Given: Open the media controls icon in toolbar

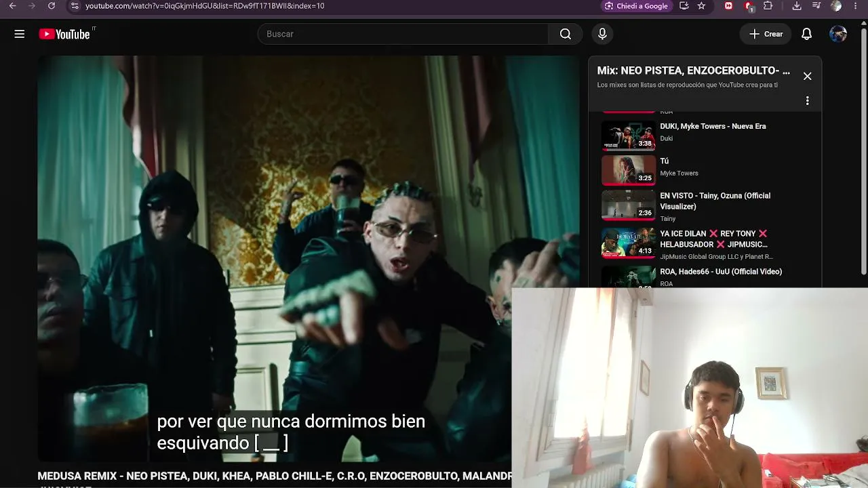Looking at the screenshot, I should (816, 5).
